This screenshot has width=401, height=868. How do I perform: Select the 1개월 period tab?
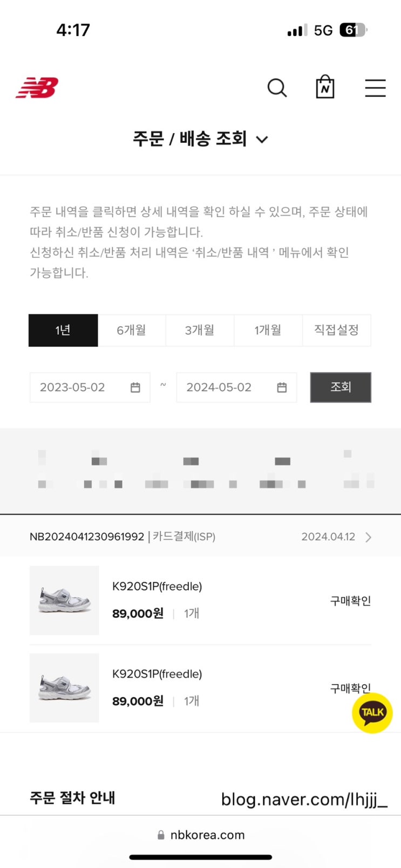(x=268, y=330)
